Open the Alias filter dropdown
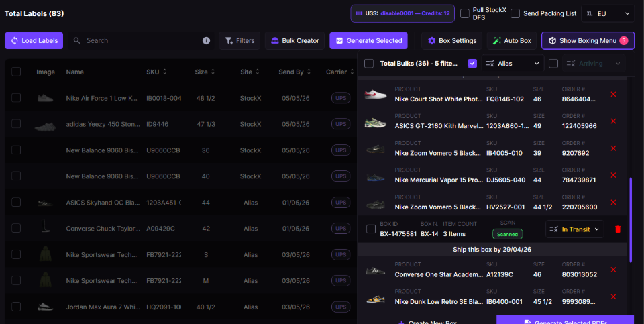Image resolution: width=644 pixels, height=324 pixels. [x=513, y=63]
